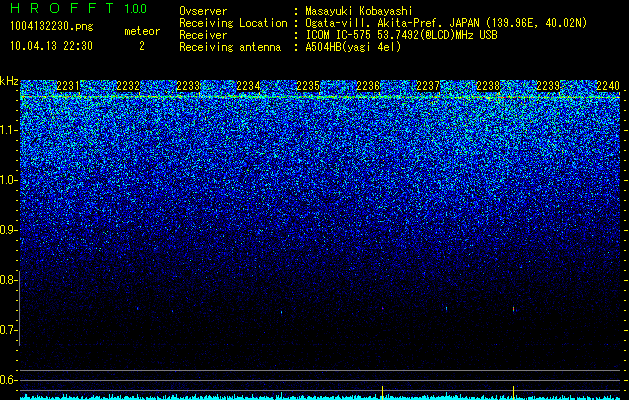Click the 1.1 kHz frequency axis label

(8, 130)
